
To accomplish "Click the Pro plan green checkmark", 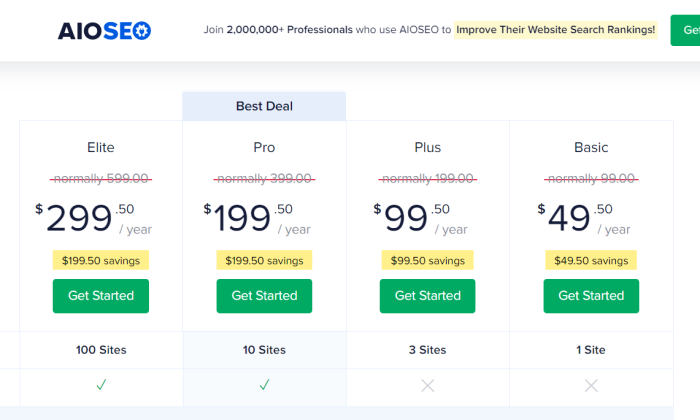I will (264, 384).
